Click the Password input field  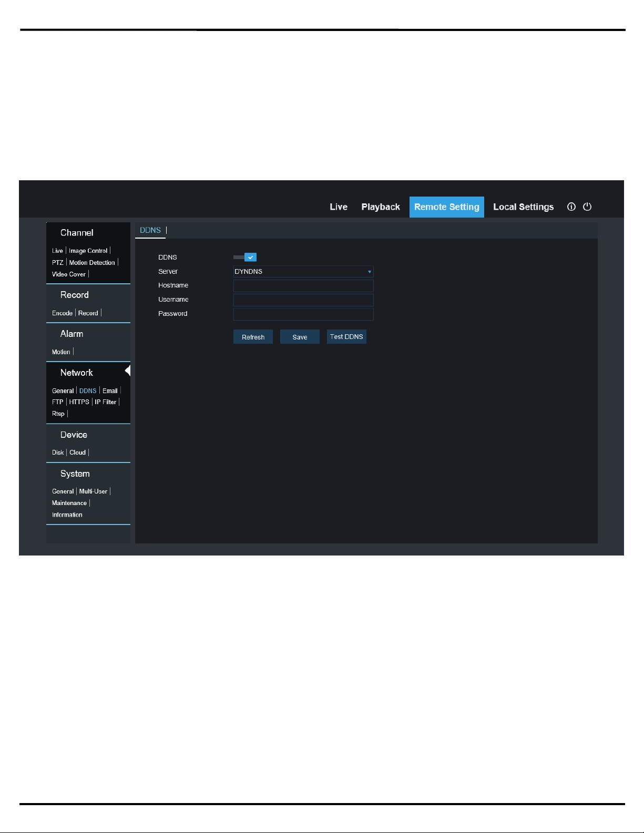pos(303,314)
